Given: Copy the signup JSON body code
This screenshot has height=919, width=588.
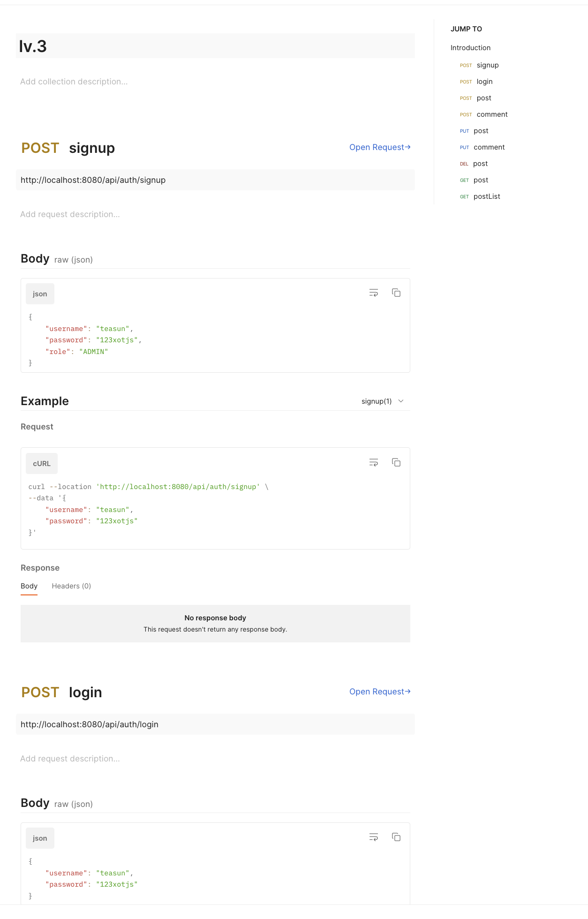Looking at the screenshot, I should pyautogui.click(x=396, y=292).
